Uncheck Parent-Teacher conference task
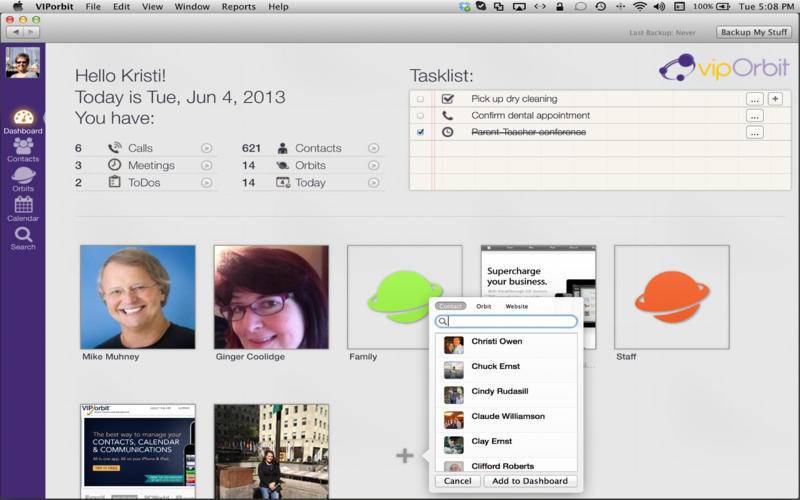Image resolution: width=800 pixels, height=500 pixels. (420, 132)
